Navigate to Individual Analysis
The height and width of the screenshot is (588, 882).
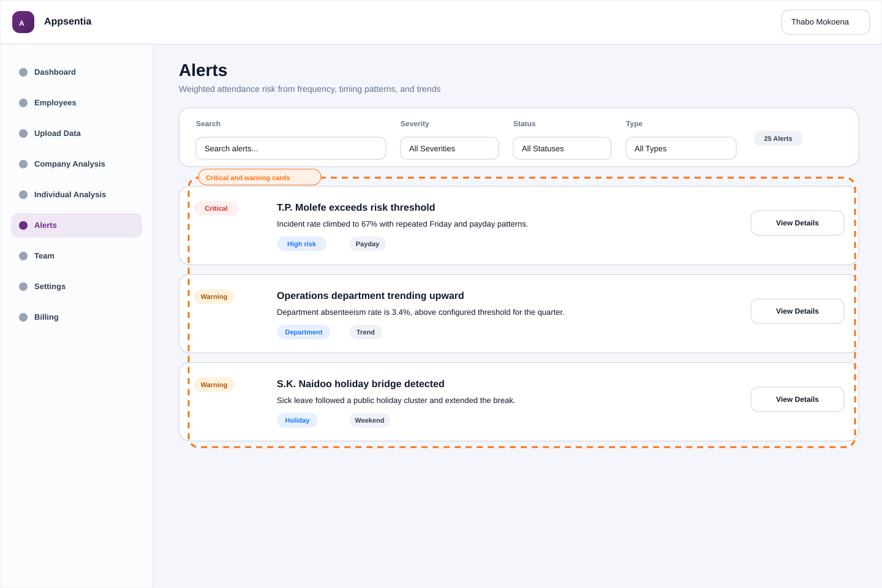[77, 195]
